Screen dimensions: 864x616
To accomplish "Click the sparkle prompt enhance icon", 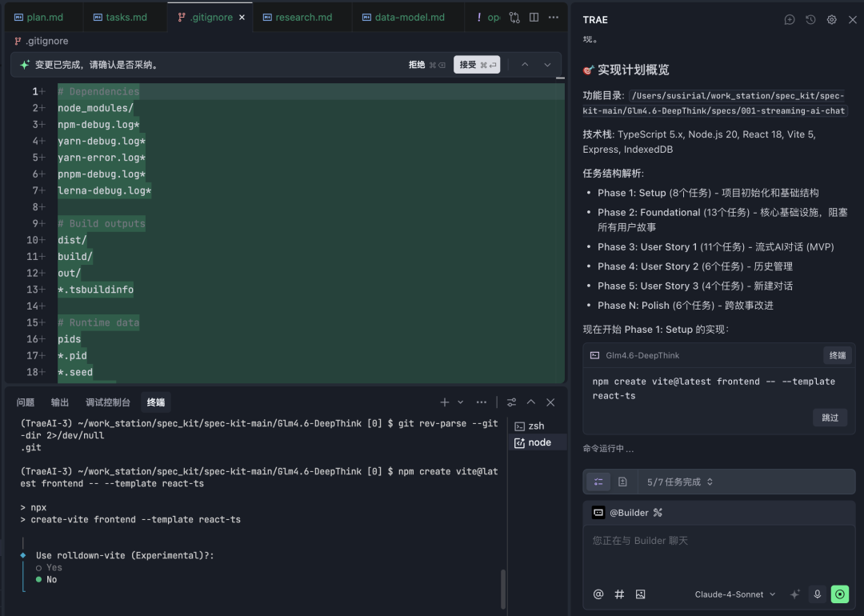I will point(794,594).
